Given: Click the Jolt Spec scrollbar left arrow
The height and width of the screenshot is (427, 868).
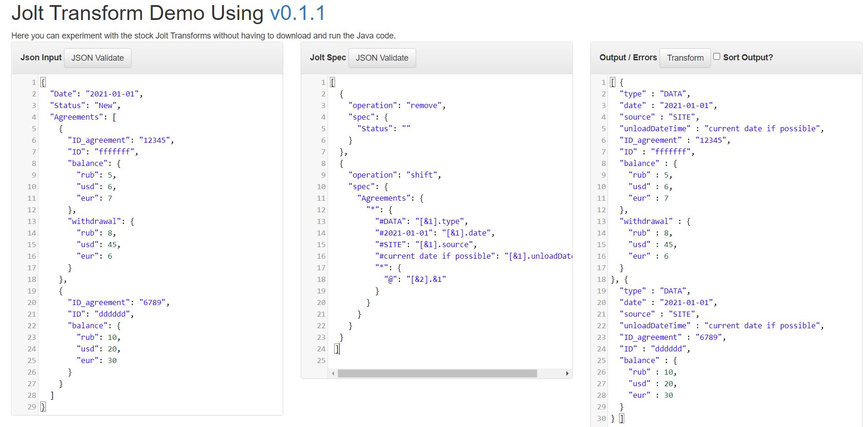Looking at the screenshot, I should [x=333, y=373].
